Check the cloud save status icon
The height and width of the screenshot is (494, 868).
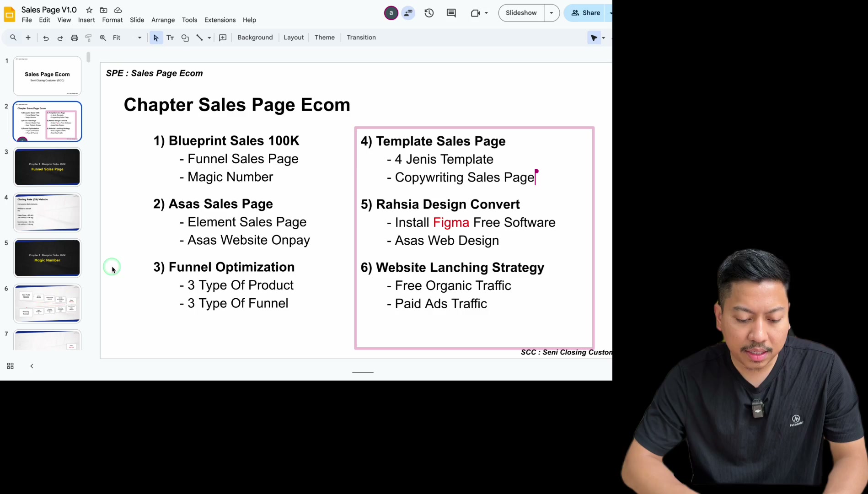[118, 10]
